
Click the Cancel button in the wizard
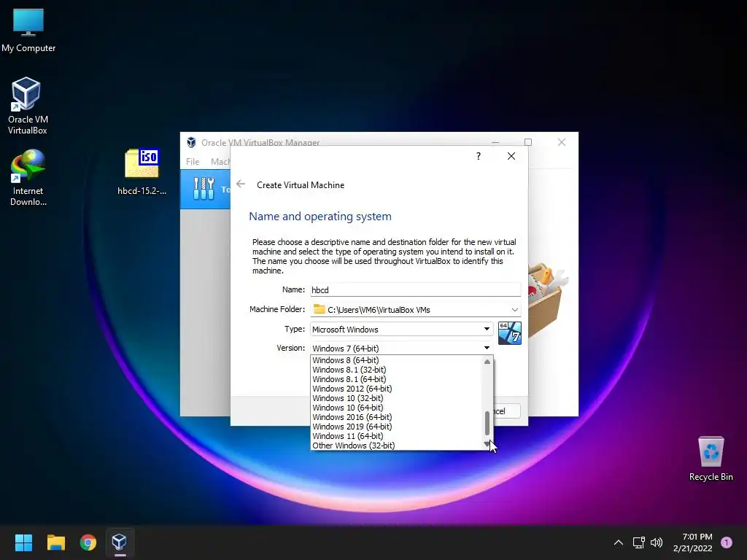tap(507, 411)
